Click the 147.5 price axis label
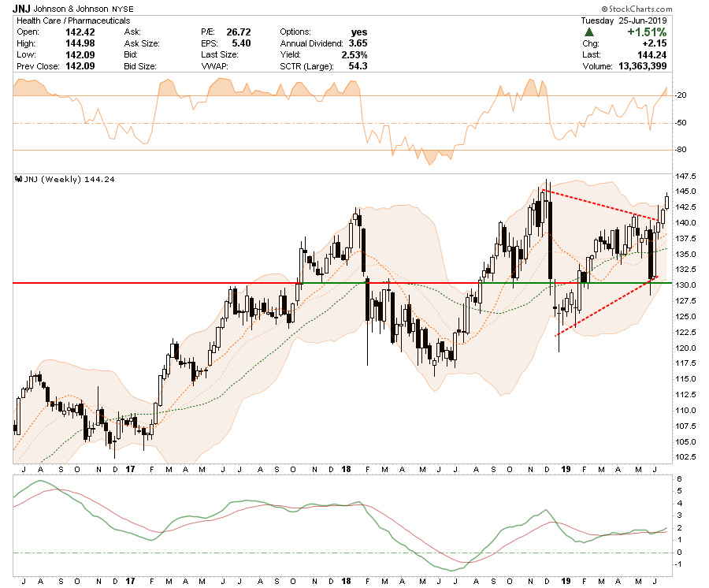709x588 pixels. click(685, 176)
